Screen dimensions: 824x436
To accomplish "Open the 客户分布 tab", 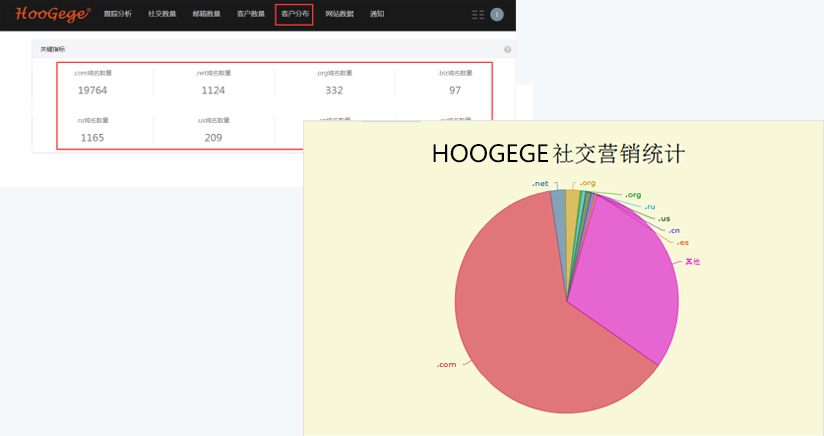I will (x=294, y=14).
